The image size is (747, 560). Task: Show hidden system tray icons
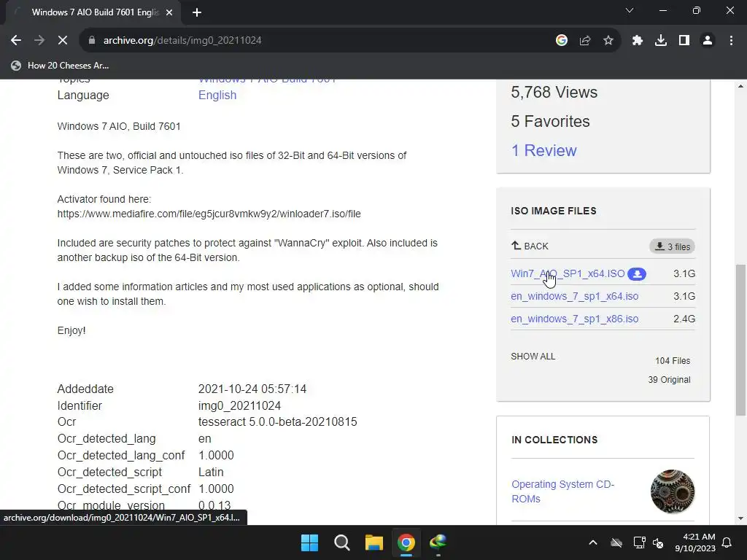coord(593,542)
